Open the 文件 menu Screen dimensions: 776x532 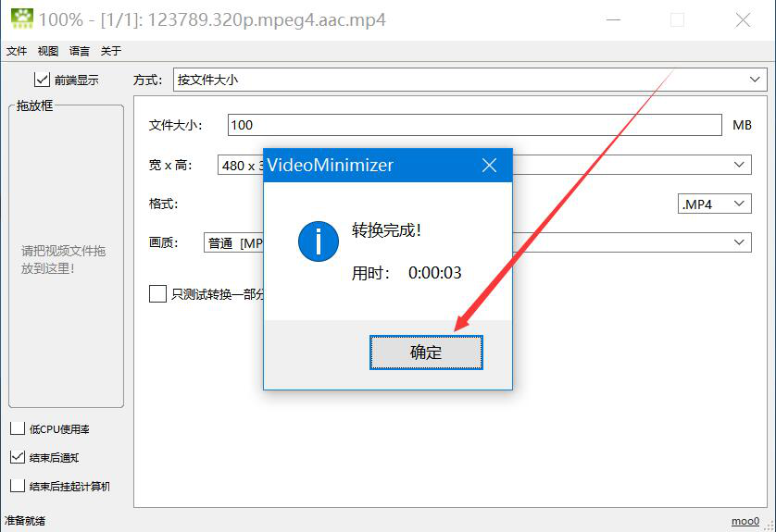pos(17,51)
